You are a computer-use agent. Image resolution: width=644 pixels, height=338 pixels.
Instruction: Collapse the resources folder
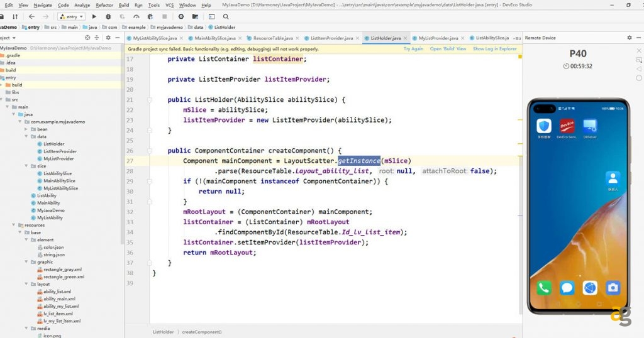tap(14, 225)
